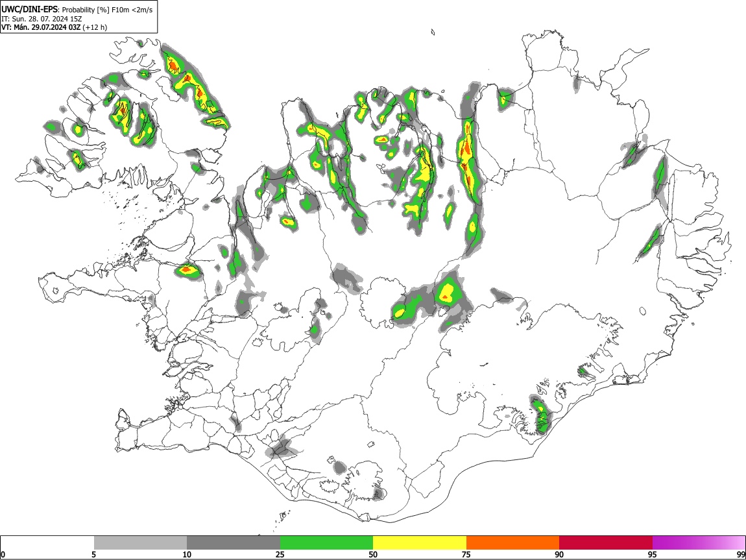Image resolution: width=746 pixels, height=560 pixels.
Task: Click the UWC/DINI-EPS title text
Action: (29, 10)
